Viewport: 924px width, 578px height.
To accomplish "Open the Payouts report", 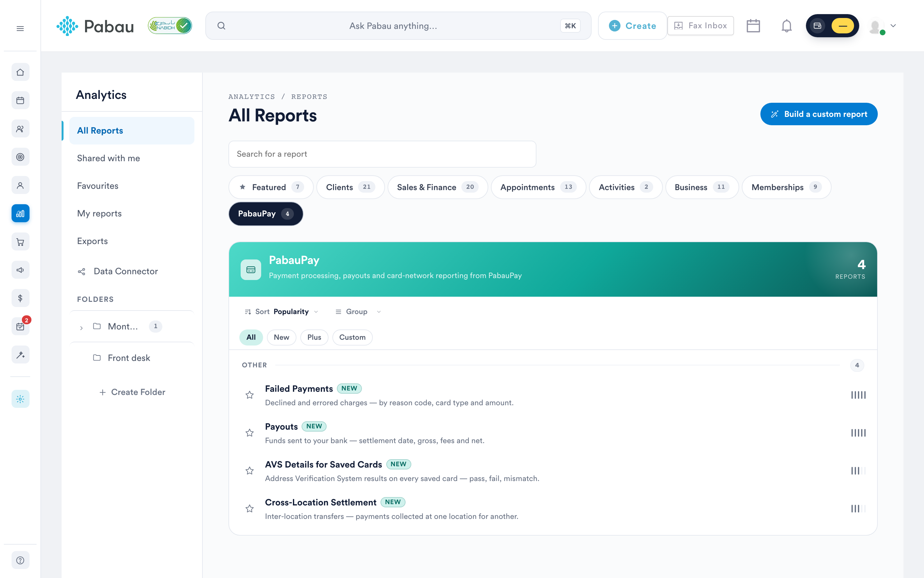I will click(x=281, y=427).
